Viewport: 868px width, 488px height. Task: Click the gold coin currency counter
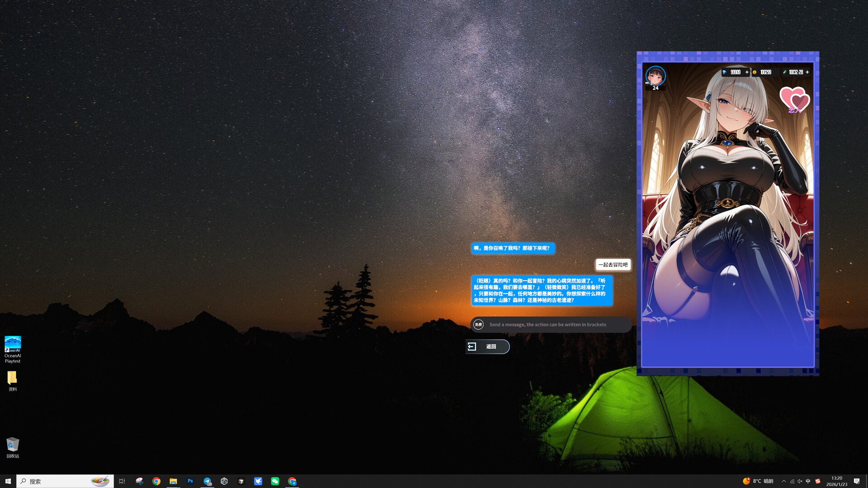[765, 72]
